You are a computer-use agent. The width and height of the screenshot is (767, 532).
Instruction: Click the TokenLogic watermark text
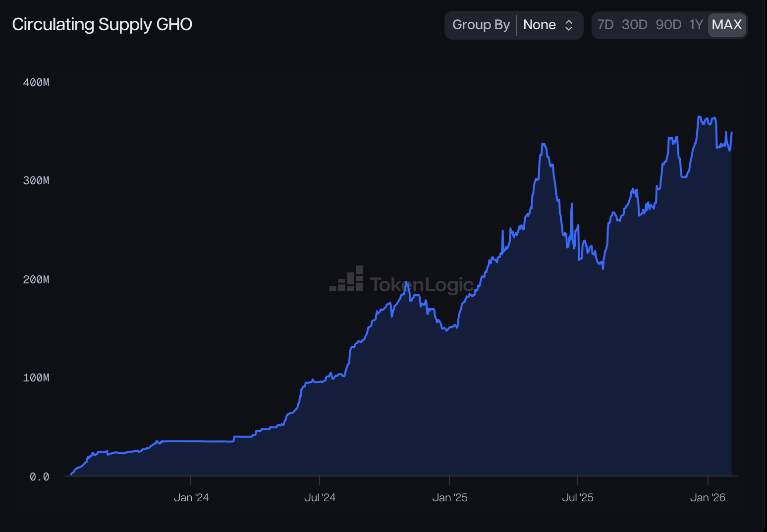[x=421, y=285]
